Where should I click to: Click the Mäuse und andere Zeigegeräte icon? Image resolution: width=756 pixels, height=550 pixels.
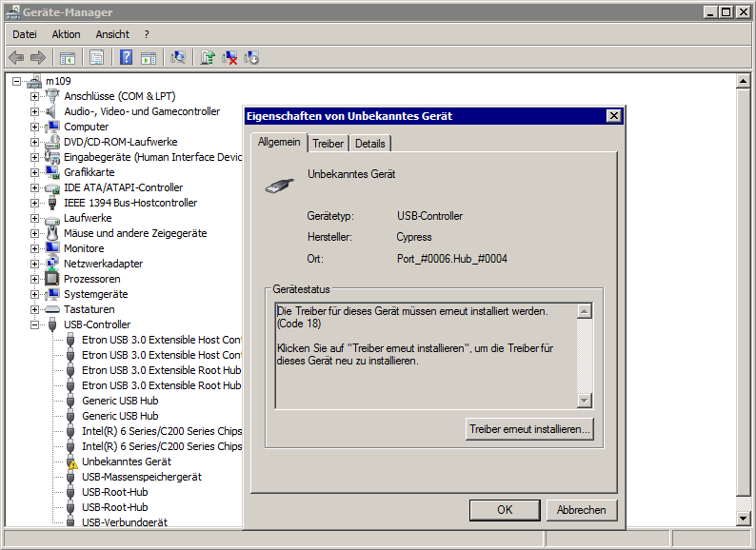[x=52, y=233]
